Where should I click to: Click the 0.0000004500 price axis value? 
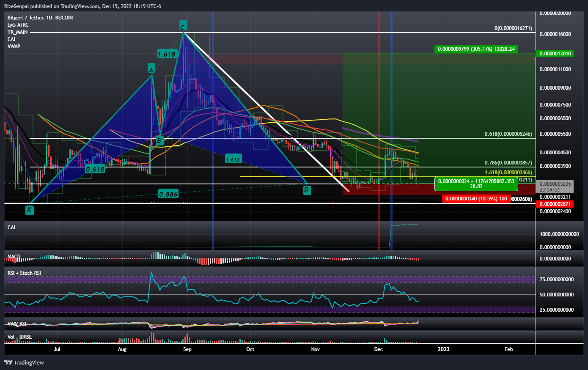pos(555,153)
